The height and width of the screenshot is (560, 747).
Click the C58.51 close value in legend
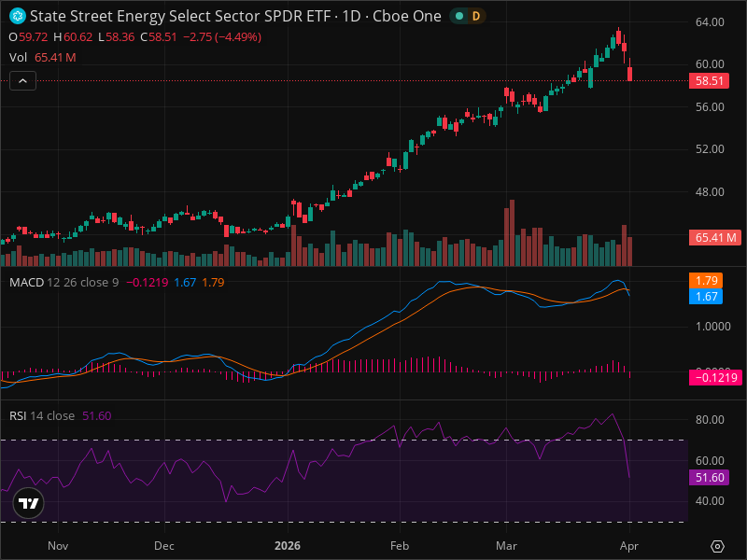coord(159,37)
